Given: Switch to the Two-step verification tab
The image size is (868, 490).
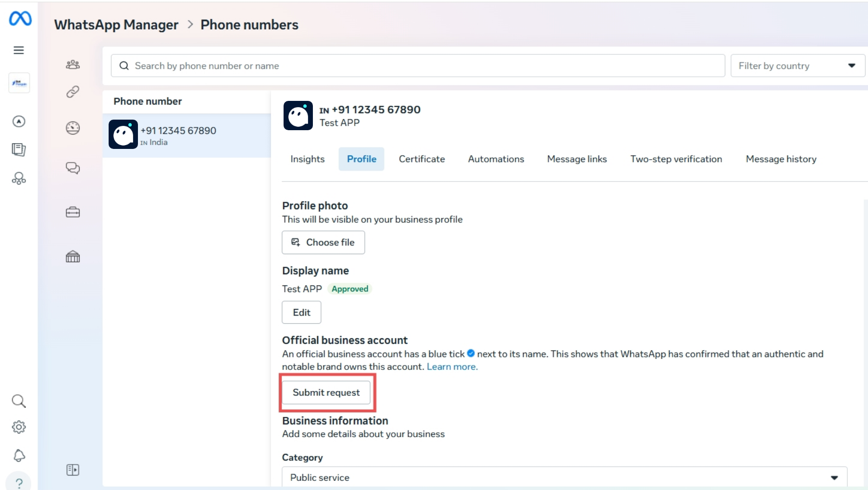Looking at the screenshot, I should [676, 159].
